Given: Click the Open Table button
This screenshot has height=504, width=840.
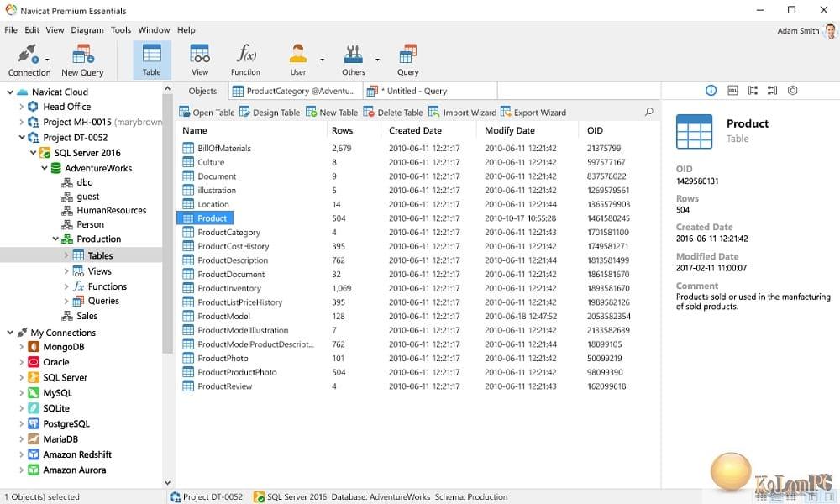Looking at the screenshot, I should [x=207, y=113].
